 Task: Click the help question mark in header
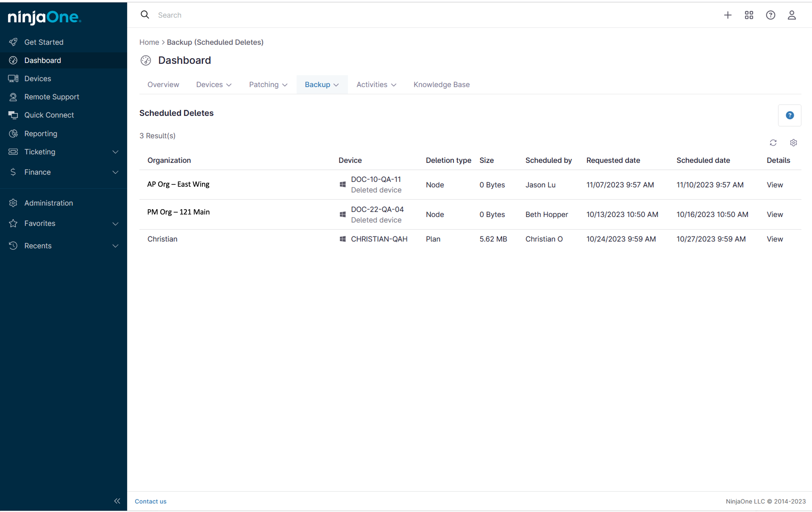[x=770, y=15]
